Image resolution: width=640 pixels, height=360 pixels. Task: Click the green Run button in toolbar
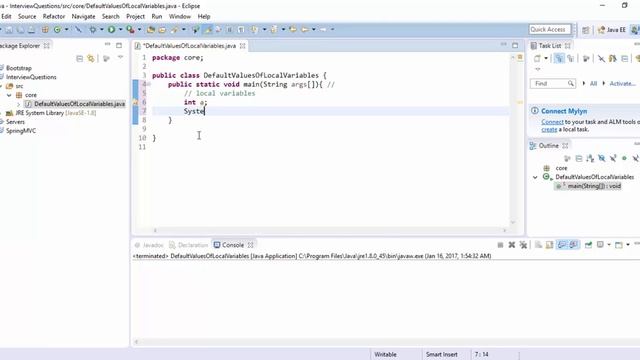click(x=111, y=29)
